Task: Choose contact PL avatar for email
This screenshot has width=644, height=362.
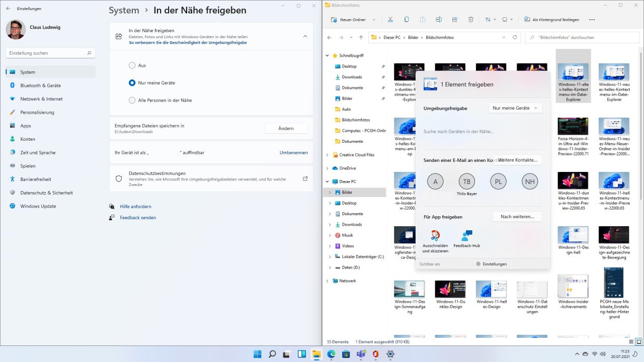Action: click(498, 181)
